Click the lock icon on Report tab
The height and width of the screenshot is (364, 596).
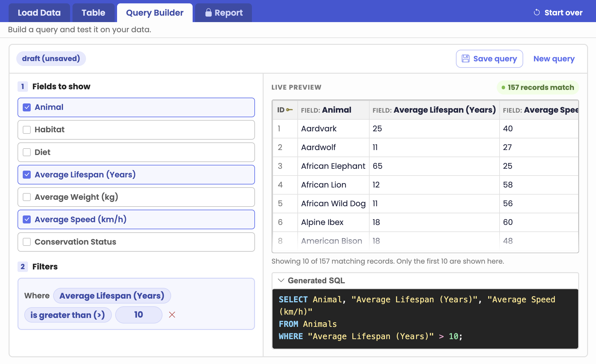point(208,13)
